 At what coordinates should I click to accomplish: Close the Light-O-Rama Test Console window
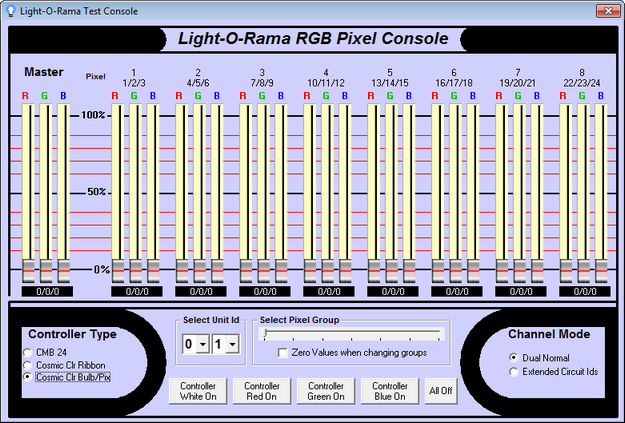coord(608,11)
